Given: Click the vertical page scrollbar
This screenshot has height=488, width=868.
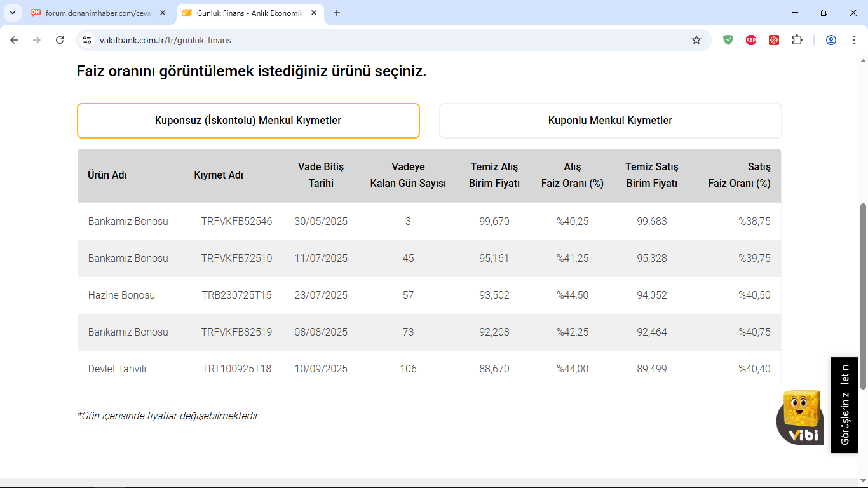Looking at the screenshot, I should pos(864,295).
